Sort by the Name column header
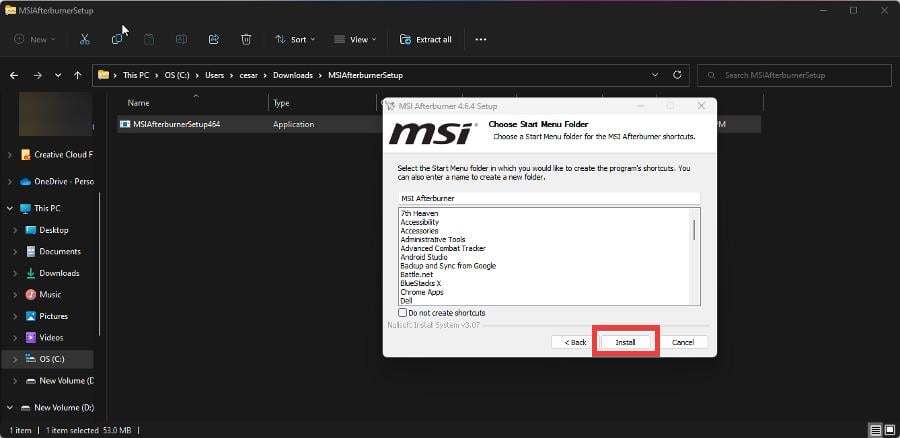Viewport: 900px width, 438px height. point(138,103)
